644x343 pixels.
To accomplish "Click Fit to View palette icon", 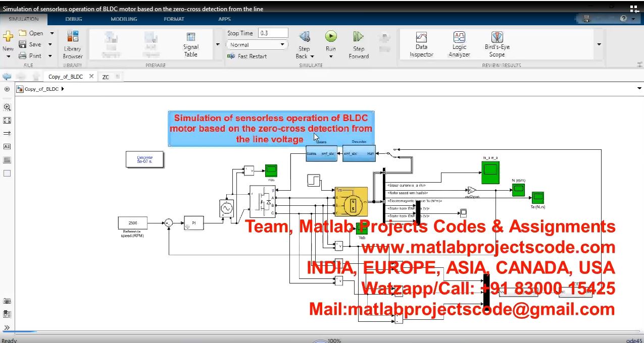I will coord(7,121).
